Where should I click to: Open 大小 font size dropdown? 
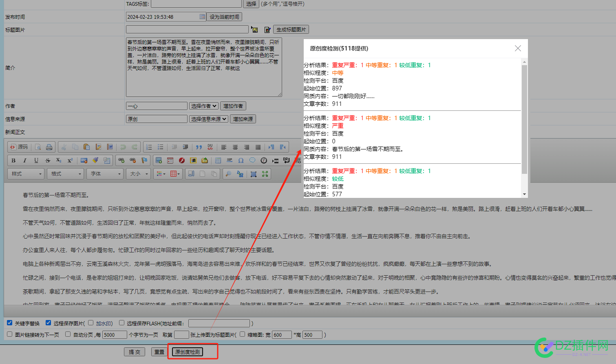[x=139, y=174]
